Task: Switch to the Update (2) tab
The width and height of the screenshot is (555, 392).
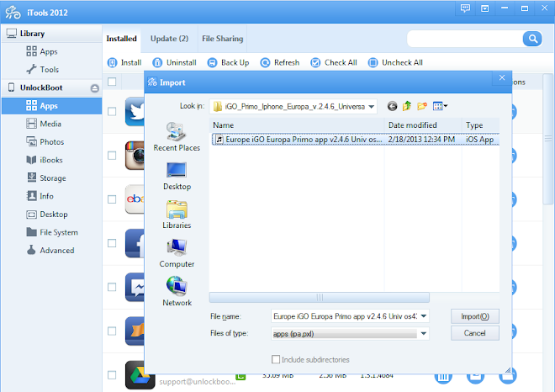Action: click(169, 39)
